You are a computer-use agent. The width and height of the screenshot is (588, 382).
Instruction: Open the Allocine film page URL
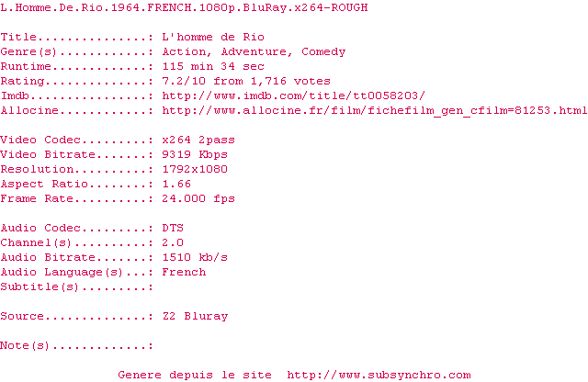pyautogui.click(x=375, y=111)
